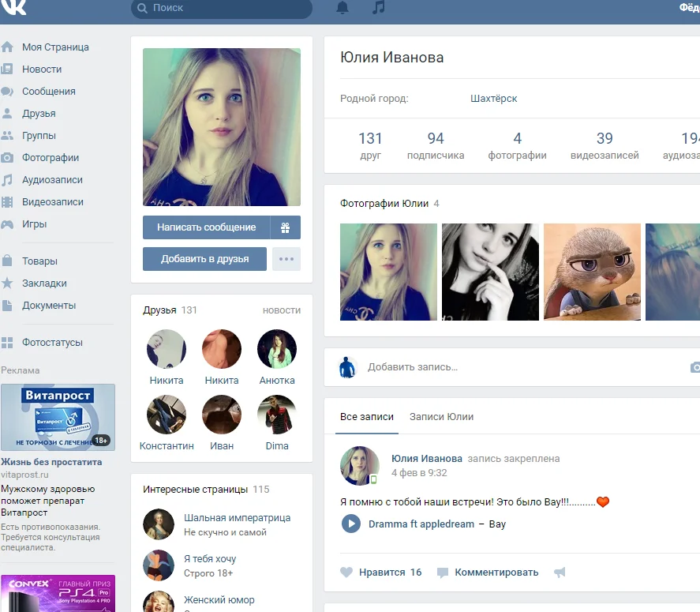Open Моя Страница menu item
Screen dimensions: 700x612
[x=55, y=47]
